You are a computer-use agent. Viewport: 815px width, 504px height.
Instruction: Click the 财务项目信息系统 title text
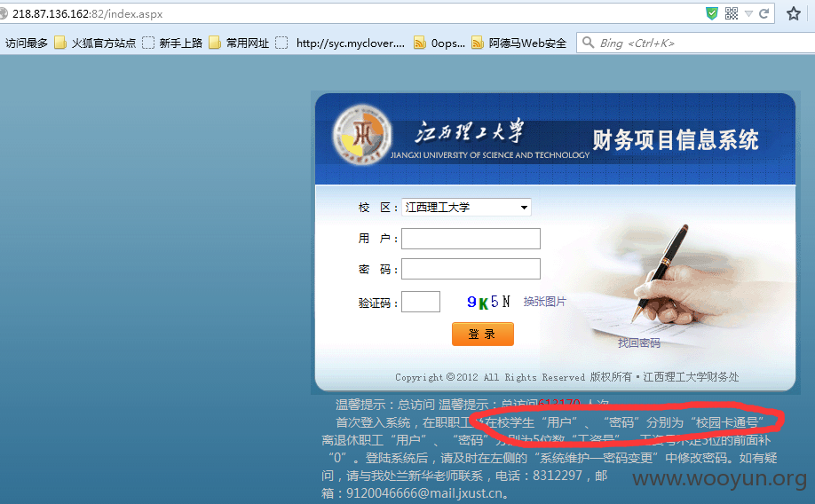[x=676, y=140]
